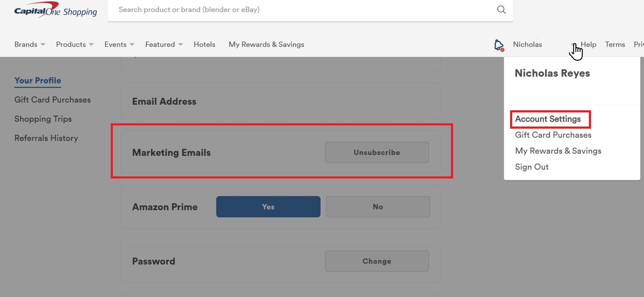Open My Rewards & Savings in user menu
Viewport: 644px width, 297px height.
pyautogui.click(x=558, y=151)
